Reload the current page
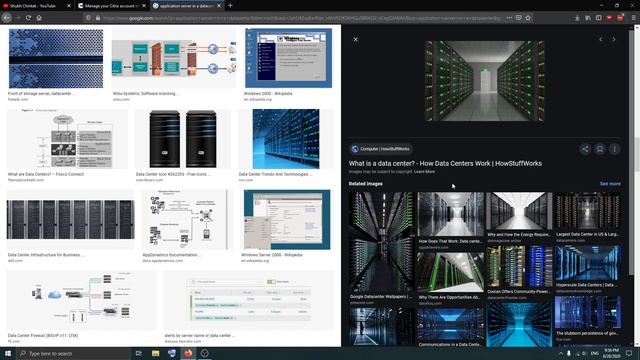Screen dimensions: 640x360 tap(28, 18)
